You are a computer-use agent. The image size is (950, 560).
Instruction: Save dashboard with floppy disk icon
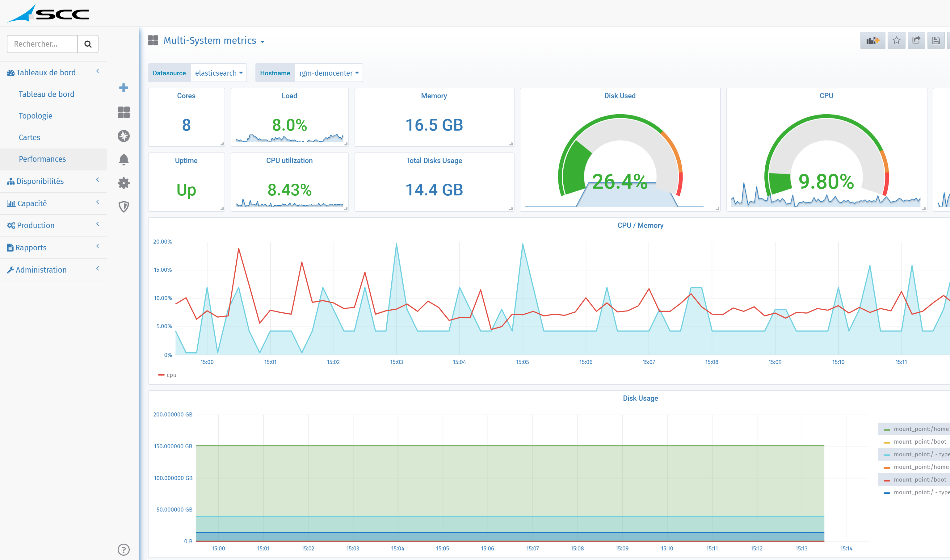coord(936,40)
